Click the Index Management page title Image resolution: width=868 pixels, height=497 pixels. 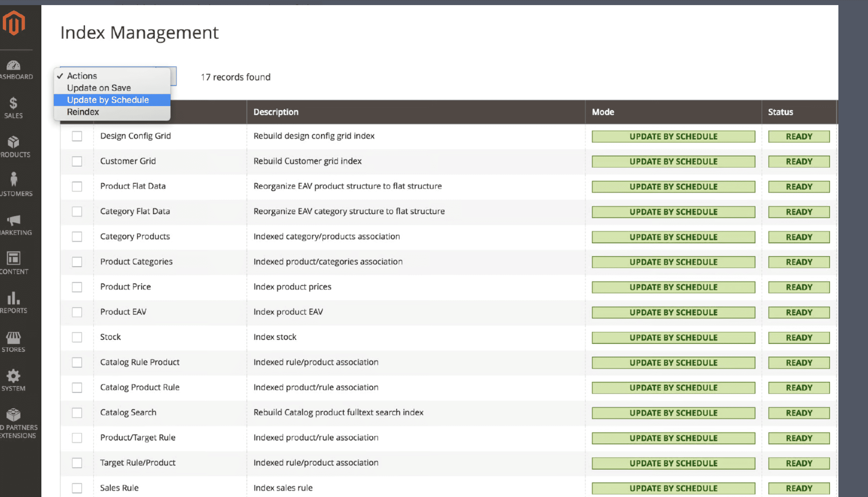[x=139, y=33]
